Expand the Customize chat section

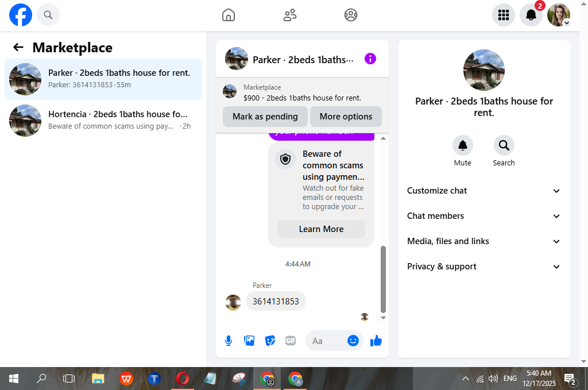click(483, 191)
